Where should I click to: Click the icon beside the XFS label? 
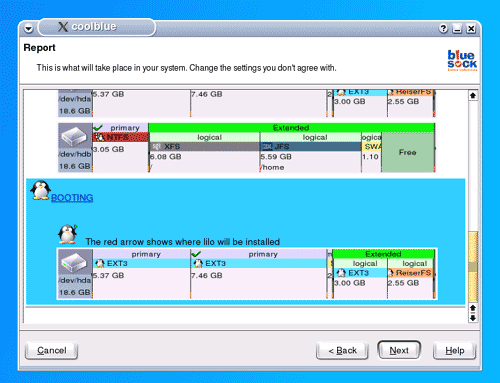pos(157,146)
